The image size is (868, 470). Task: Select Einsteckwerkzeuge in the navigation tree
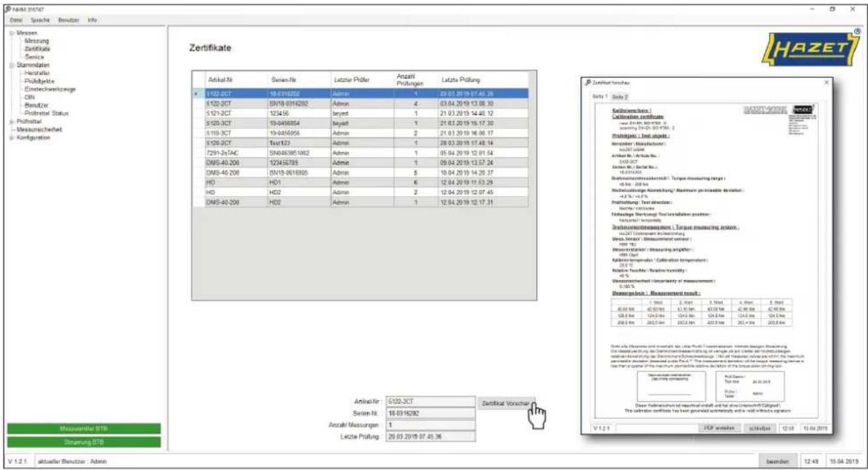pos(50,89)
